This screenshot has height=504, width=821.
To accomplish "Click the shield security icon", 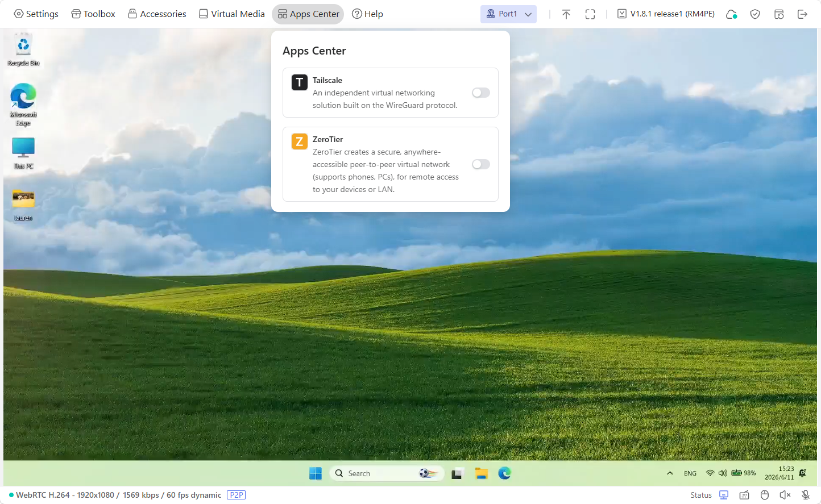I will point(755,14).
